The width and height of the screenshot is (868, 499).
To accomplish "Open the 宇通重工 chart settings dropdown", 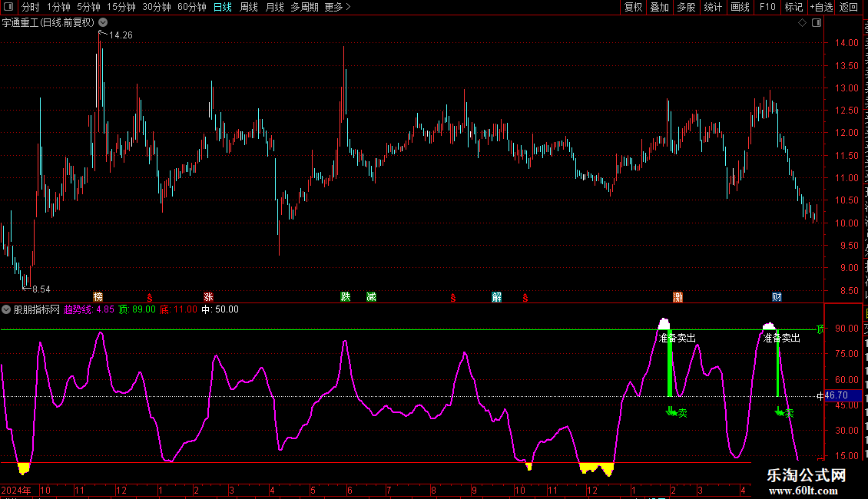I will [x=103, y=23].
